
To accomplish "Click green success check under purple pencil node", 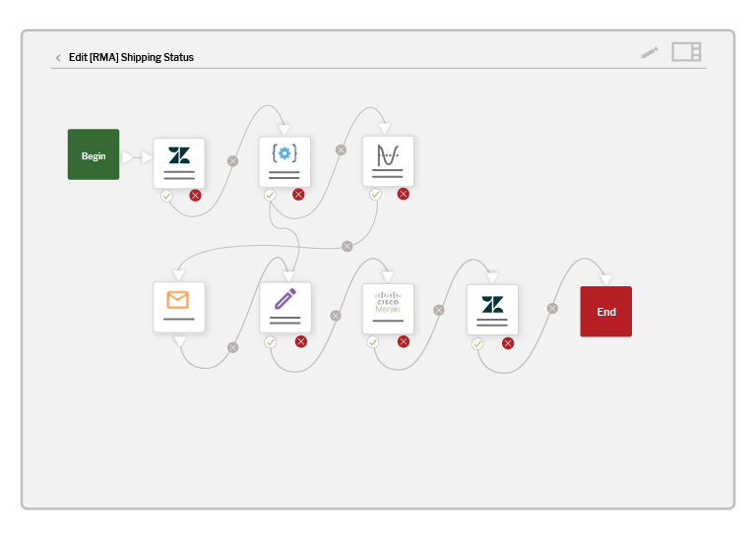I will (x=271, y=342).
